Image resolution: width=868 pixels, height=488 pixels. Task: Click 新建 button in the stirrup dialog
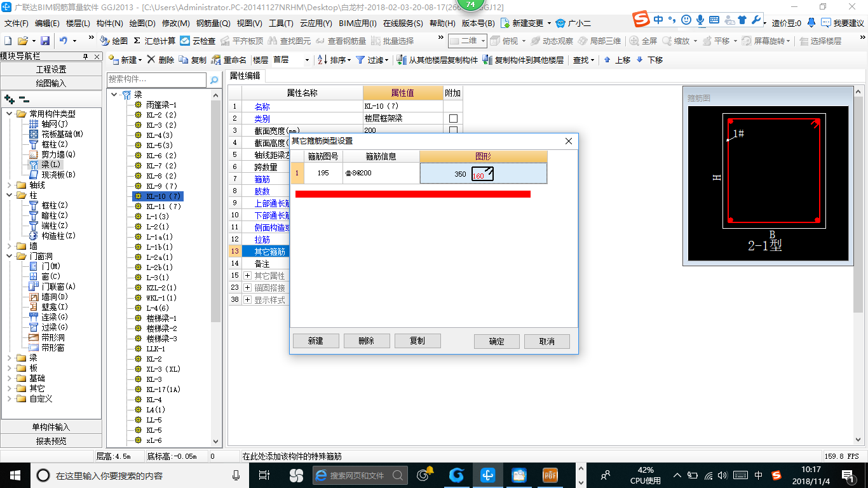(316, 341)
